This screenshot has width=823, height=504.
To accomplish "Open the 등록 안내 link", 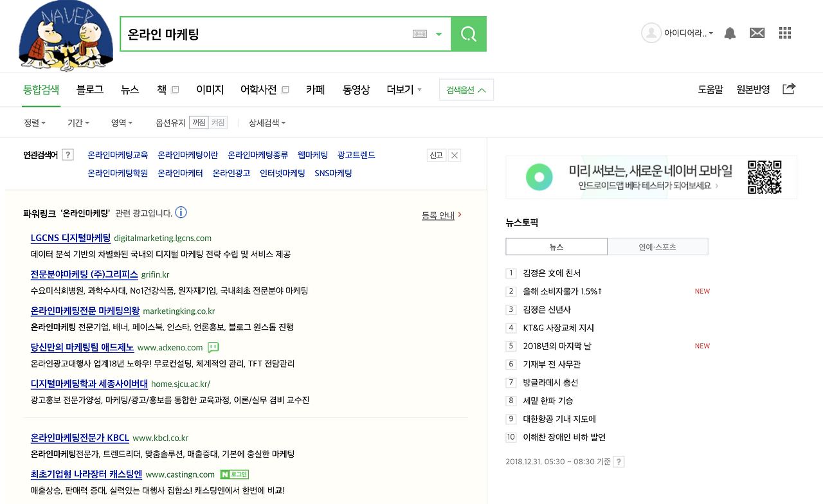I will [439, 215].
